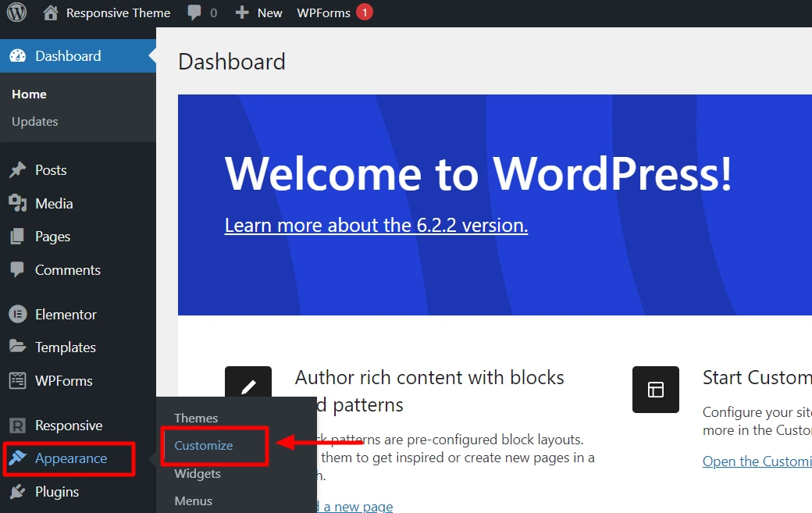Open Updates under Dashboard
This screenshot has height=513, width=812.
tap(34, 122)
